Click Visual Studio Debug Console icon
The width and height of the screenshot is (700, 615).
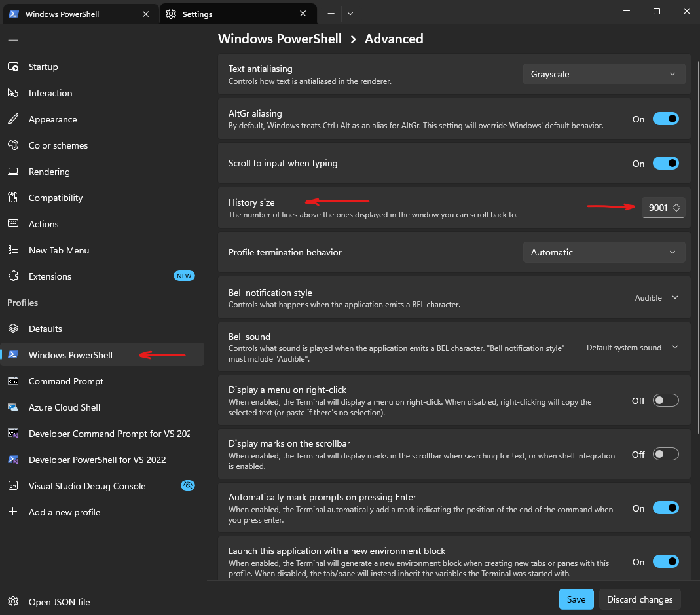click(13, 485)
